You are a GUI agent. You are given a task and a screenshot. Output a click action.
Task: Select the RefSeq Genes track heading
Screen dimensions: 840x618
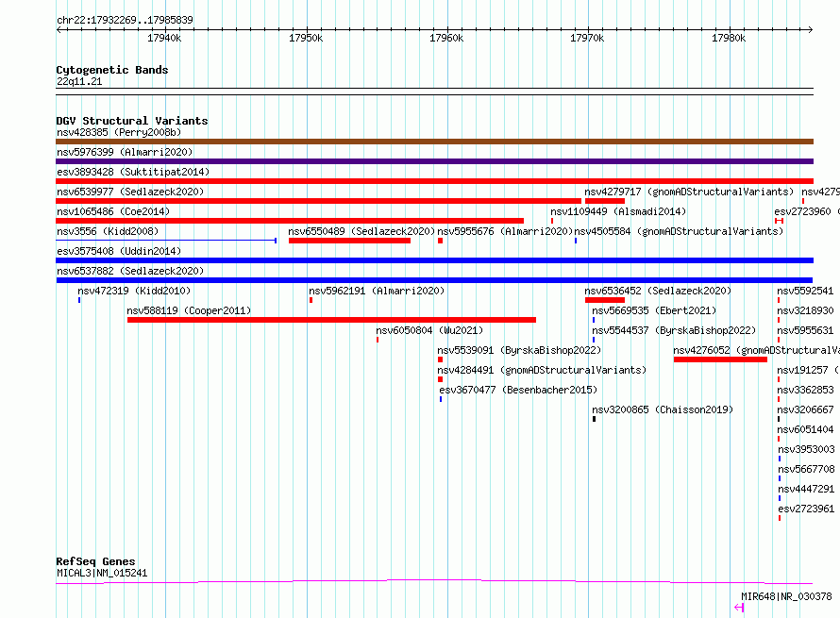click(95, 561)
